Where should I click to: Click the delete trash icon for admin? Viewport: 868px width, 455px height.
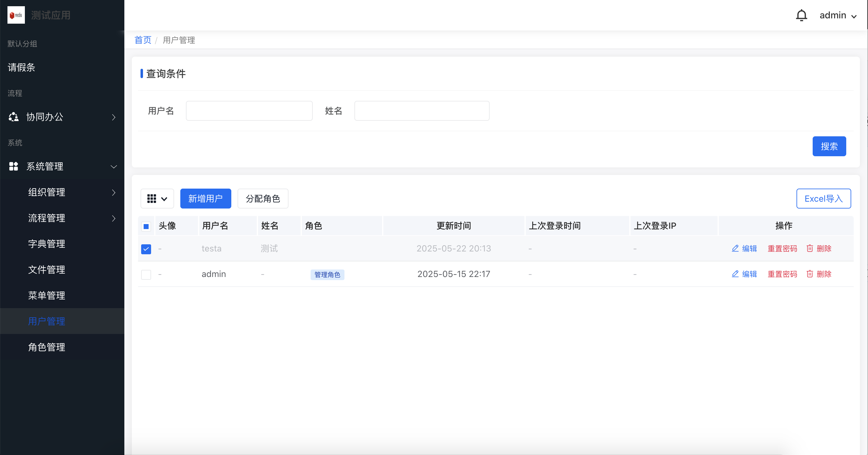coord(810,274)
